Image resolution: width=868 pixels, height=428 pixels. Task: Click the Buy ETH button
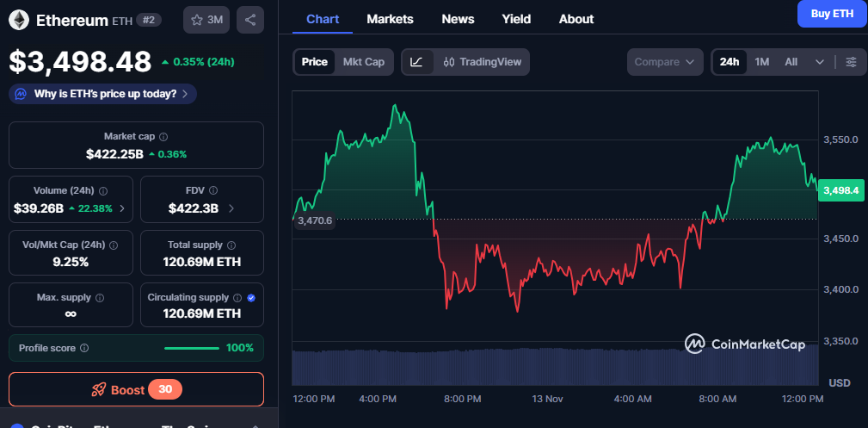pos(831,14)
